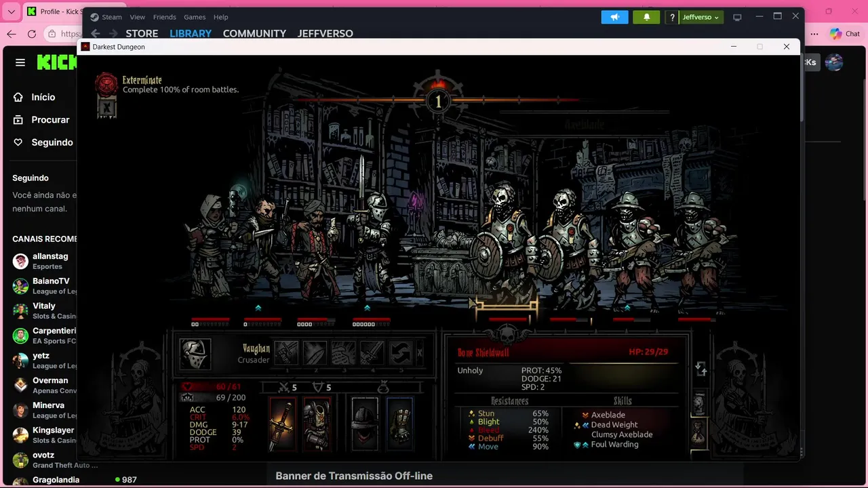Click Vaughan's stress bar 69/200
Image resolution: width=868 pixels, height=488 pixels.
(214, 398)
